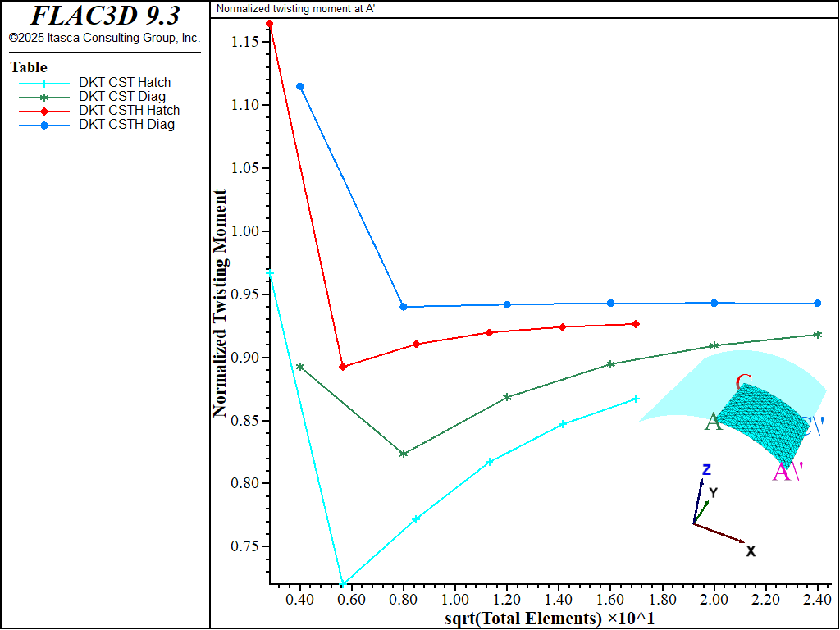
Task: Select the DKT-CSTH Diag legend entry
Action: 126,125
